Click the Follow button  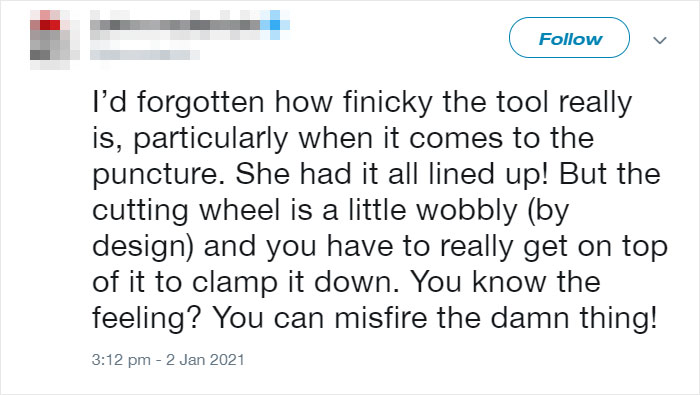[569, 37]
